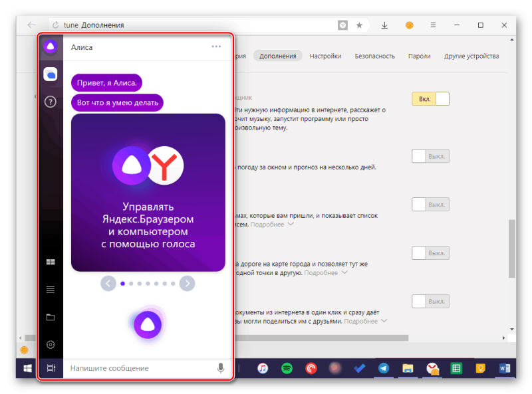Enable the documents sharing add-on toggle
Viewport: 532px width, 394px height.
pos(430,301)
